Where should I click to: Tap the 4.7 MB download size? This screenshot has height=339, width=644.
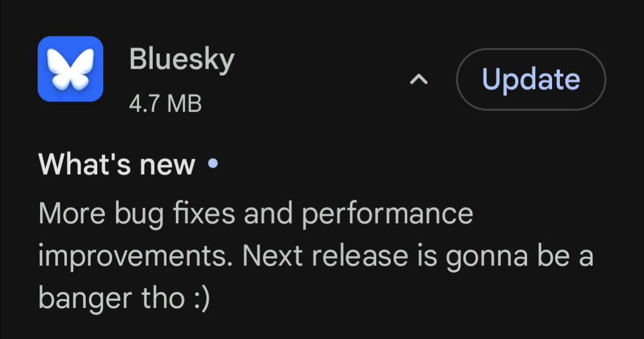click(x=165, y=104)
